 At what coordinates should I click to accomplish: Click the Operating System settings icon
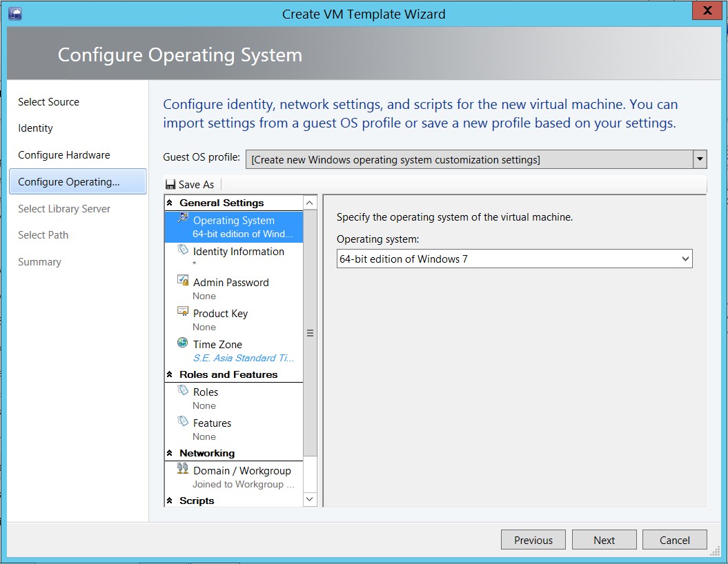183,218
